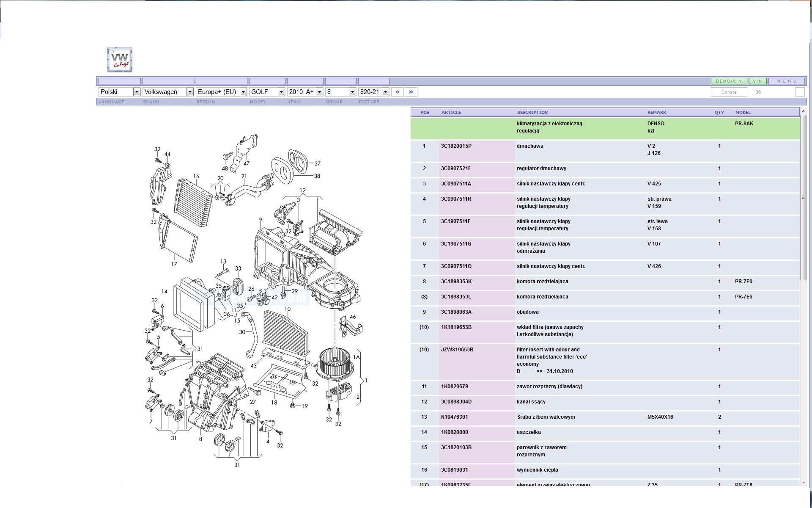Open the Brand dropdown showing Volkswagen
Screen dimensions: 812x508
tap(168, 92)
